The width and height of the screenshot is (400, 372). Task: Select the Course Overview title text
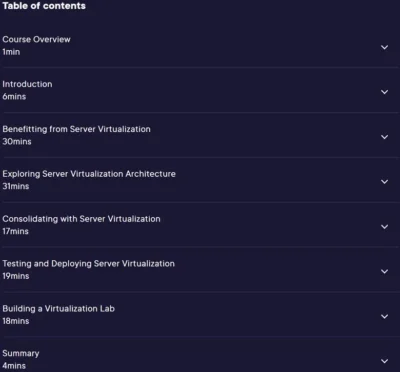click(36, 39)
